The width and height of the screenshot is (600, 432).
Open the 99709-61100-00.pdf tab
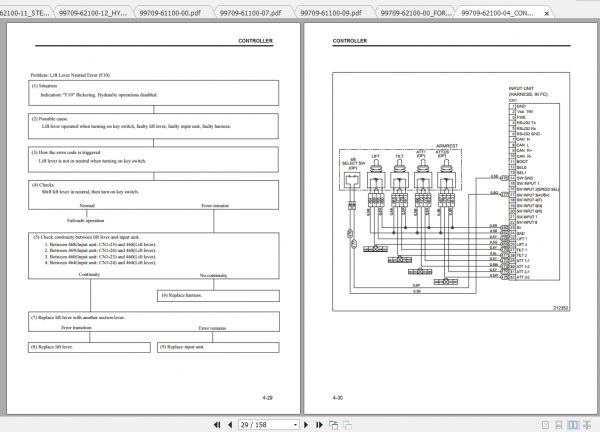pyautogui.click(x=170, y=13)
